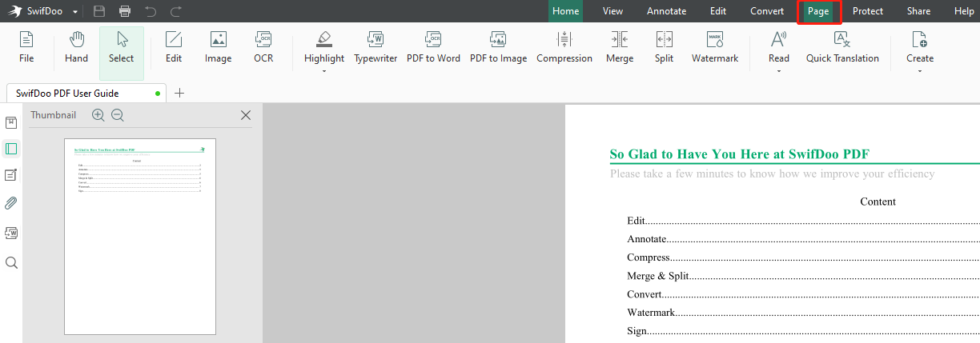
Task: Undo the last action
Action: [151, 11]
